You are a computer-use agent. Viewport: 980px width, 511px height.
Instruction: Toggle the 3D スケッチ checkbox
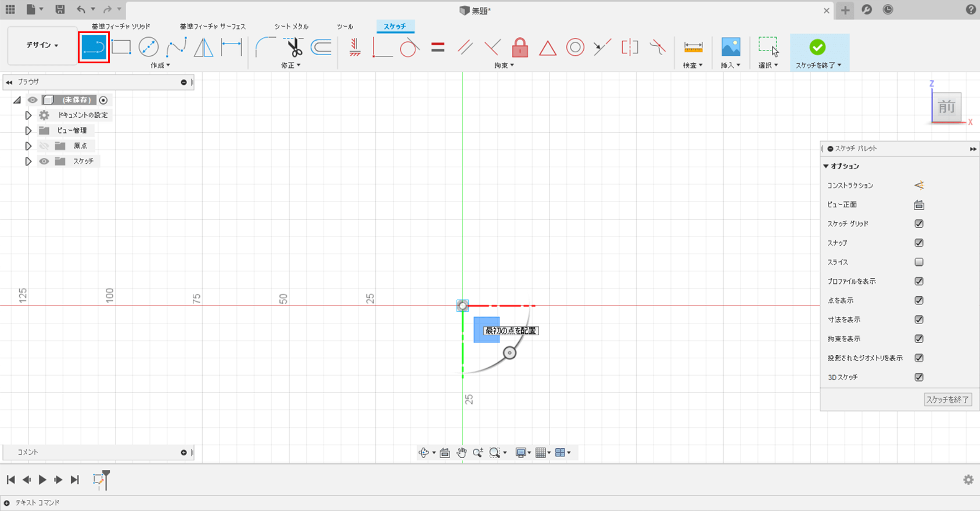coord(918,377)
